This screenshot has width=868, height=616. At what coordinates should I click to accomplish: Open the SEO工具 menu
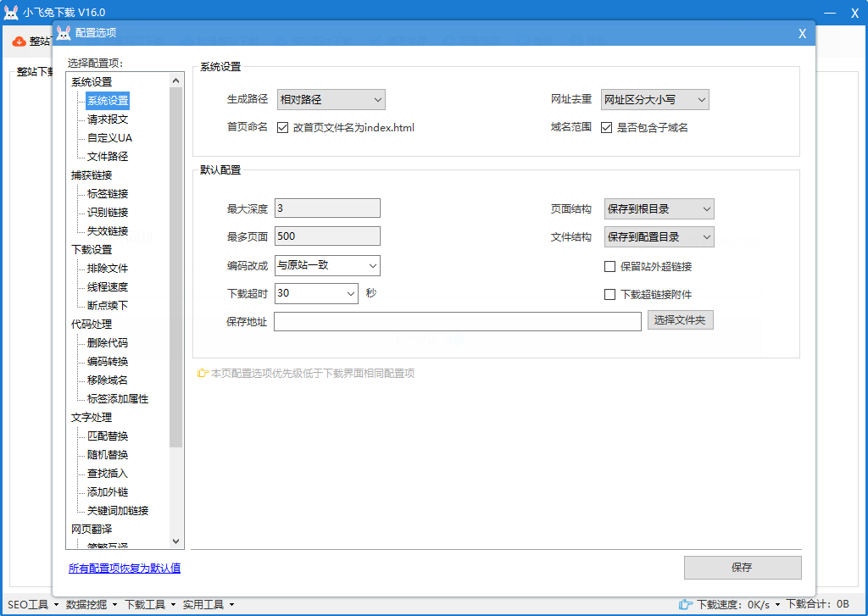[x=33, y=605]
